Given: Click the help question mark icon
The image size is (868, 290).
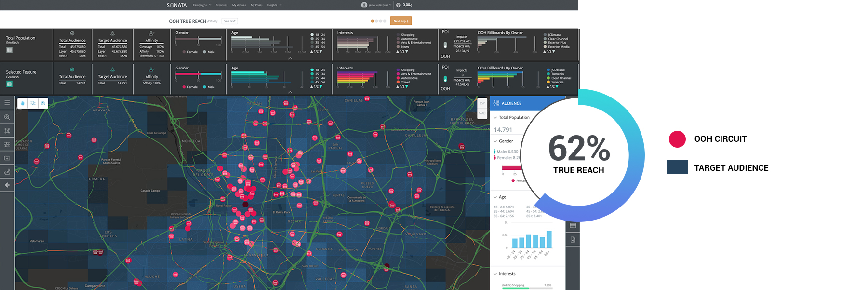Looking at the screenshot, I should pyautogui.click(x=398, y=5).
